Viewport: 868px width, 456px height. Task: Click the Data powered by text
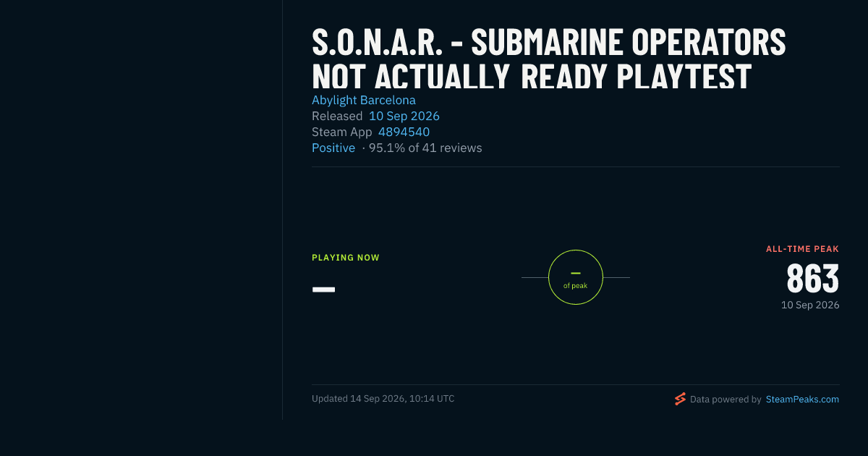click(726, 399)
